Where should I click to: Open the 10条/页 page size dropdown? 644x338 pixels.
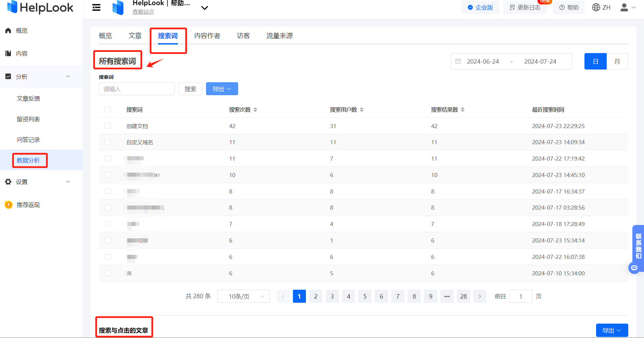tap(244, 296)
